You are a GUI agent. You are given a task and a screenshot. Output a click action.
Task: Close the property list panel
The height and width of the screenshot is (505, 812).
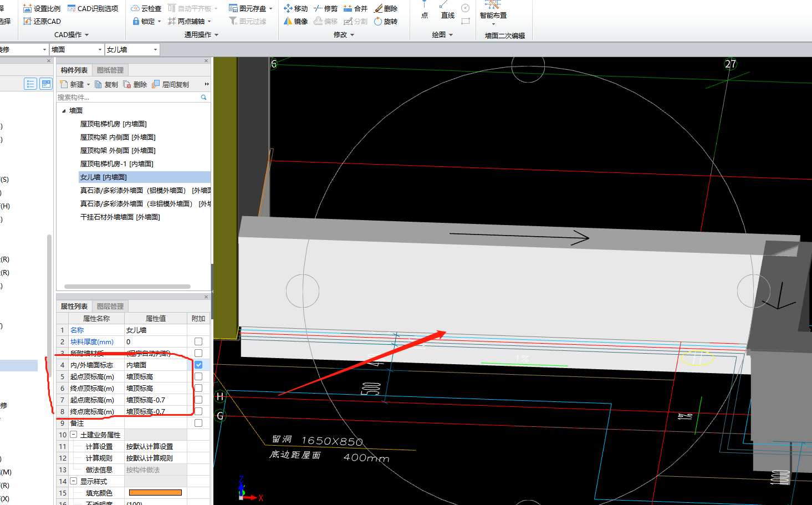[206, 297]
